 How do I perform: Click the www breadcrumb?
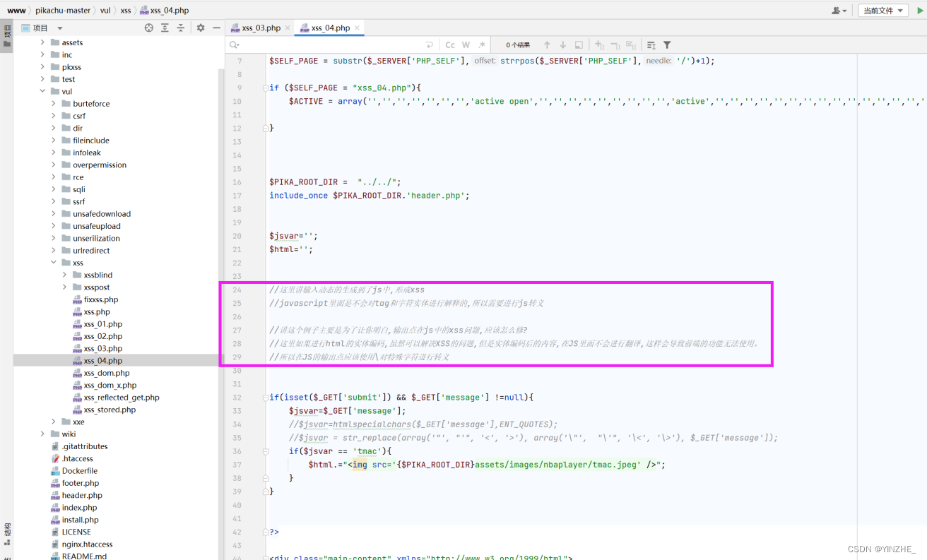16,11
